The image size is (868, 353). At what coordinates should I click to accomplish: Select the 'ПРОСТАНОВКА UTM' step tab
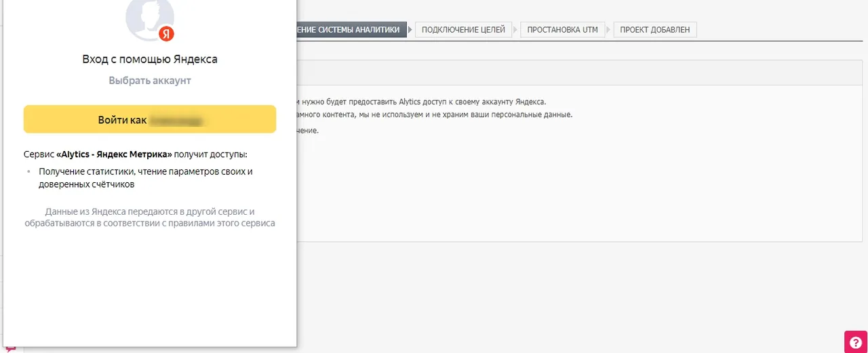pyautogui.click(x=562, y=30)
